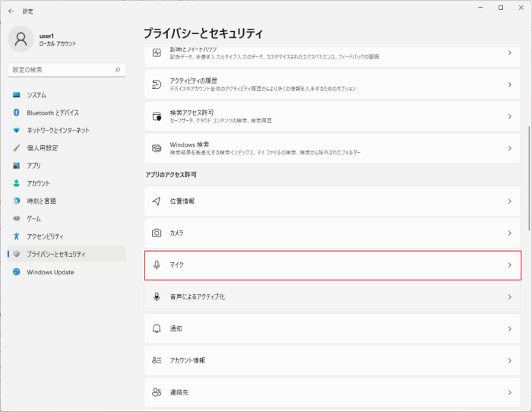Select ゲーム in the sidebar
This screenshot has width=532, height=412.
(67, 219)
